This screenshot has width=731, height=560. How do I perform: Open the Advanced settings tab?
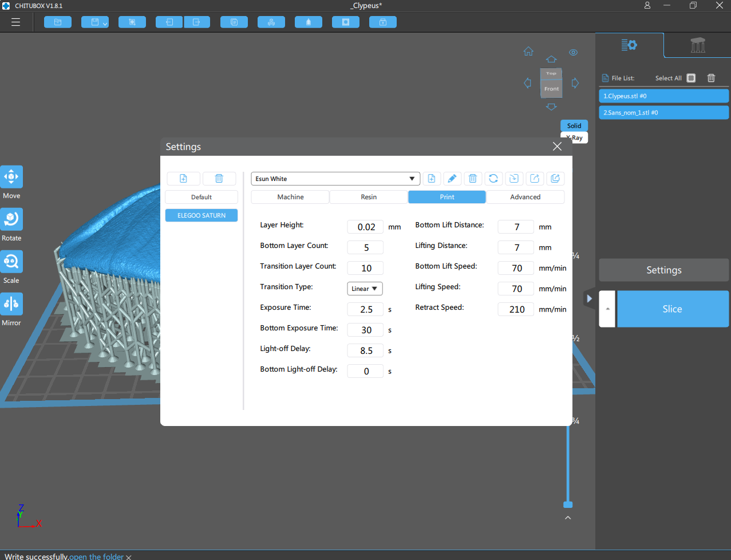tap(525, 197)
